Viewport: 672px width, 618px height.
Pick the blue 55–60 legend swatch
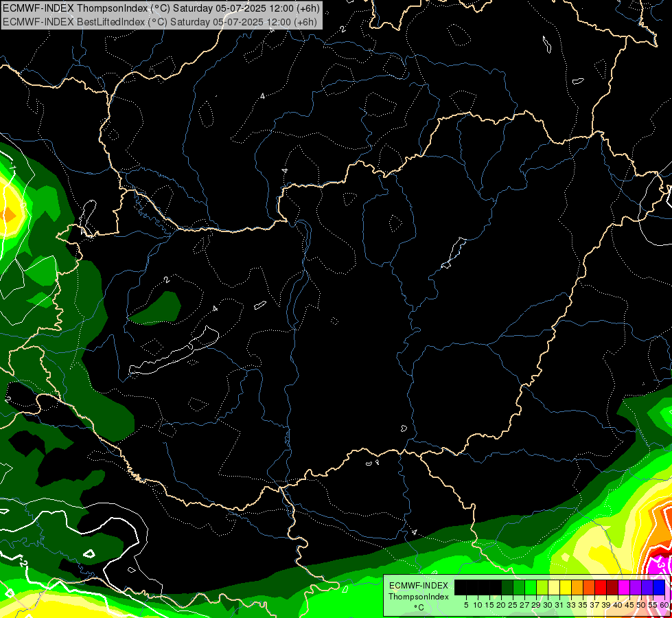click(x=659, y=588)
